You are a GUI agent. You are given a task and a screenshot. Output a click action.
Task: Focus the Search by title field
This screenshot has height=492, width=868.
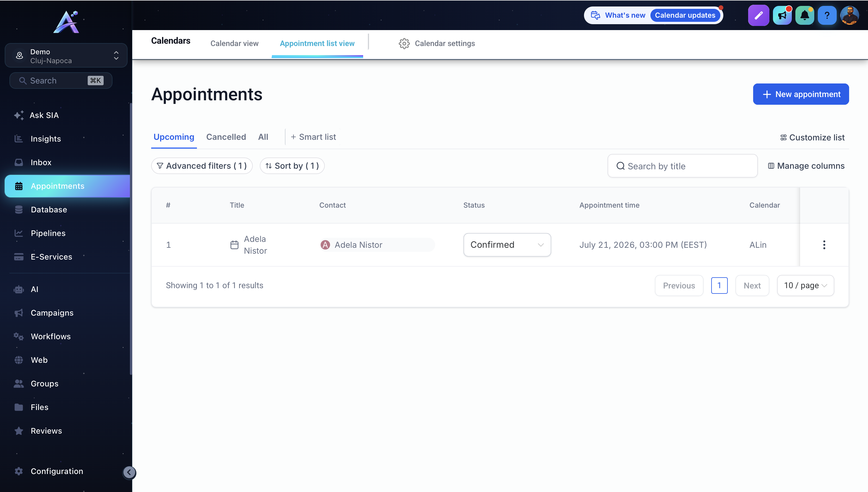(x=682, y=166)
